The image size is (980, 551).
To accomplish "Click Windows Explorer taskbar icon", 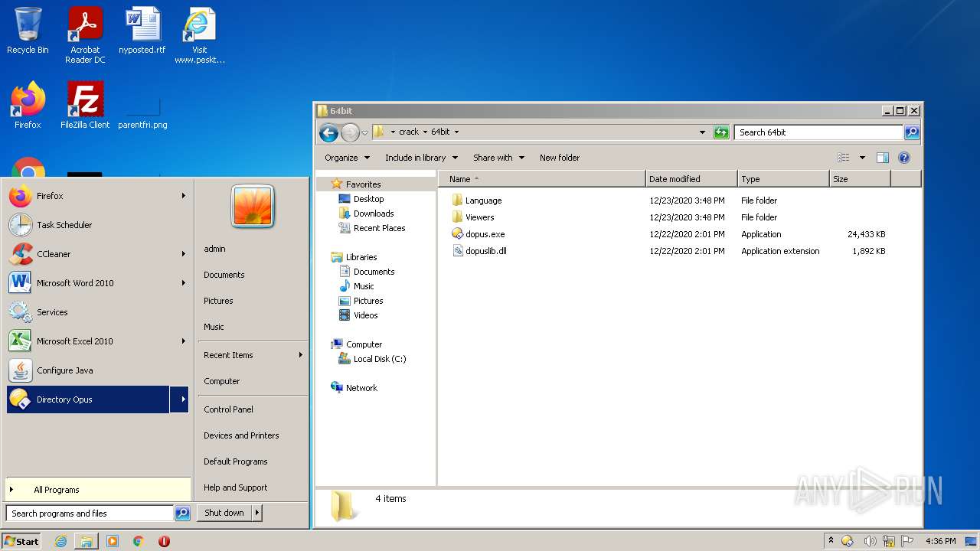I will coord(87,541).
